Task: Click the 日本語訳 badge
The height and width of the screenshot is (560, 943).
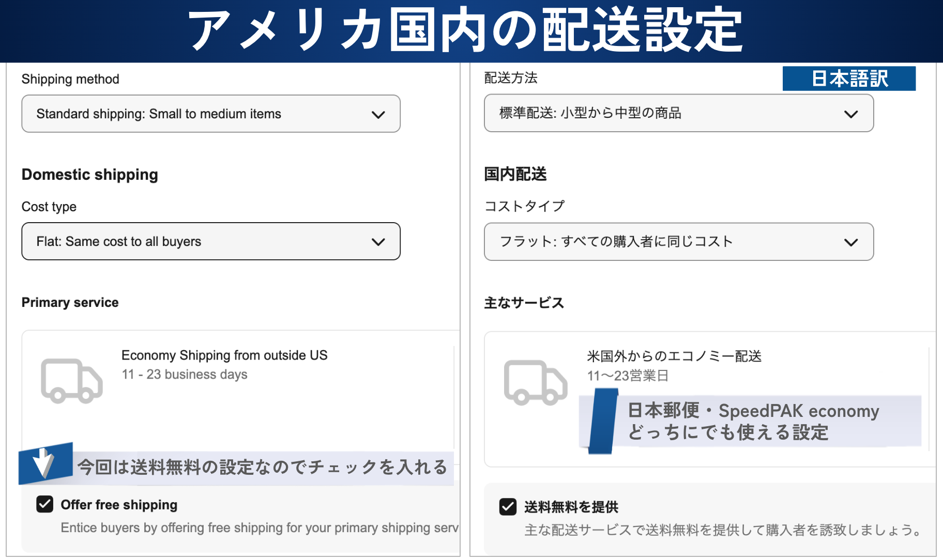Action: tap(849, 79)
